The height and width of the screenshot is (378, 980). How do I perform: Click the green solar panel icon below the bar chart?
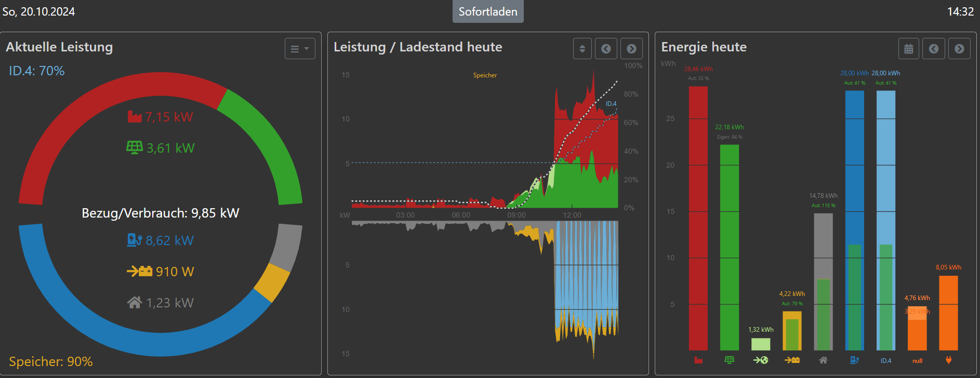tap(730, 360)
